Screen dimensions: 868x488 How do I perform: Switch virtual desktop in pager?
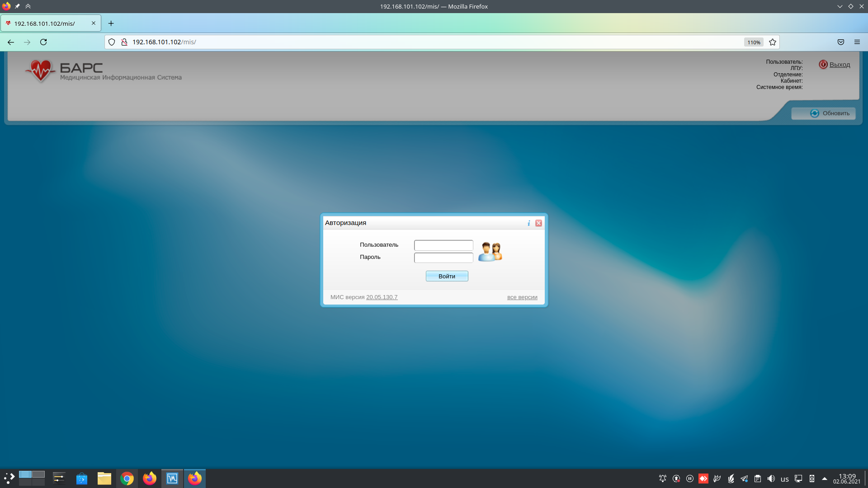tap(32, 478)
